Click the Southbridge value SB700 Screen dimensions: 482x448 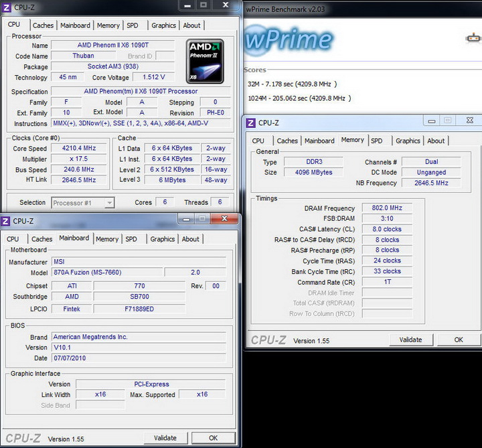(139, 297)
